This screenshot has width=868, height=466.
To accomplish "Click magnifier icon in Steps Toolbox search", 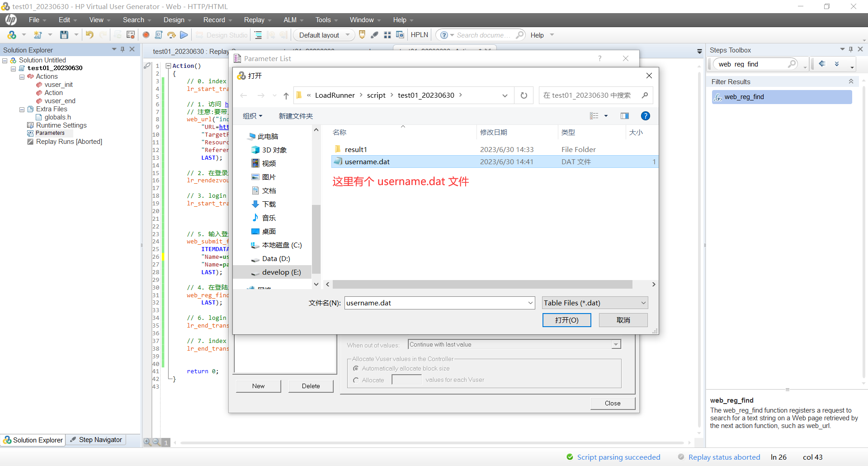I will pyautogui.click(x=792, y=64).
